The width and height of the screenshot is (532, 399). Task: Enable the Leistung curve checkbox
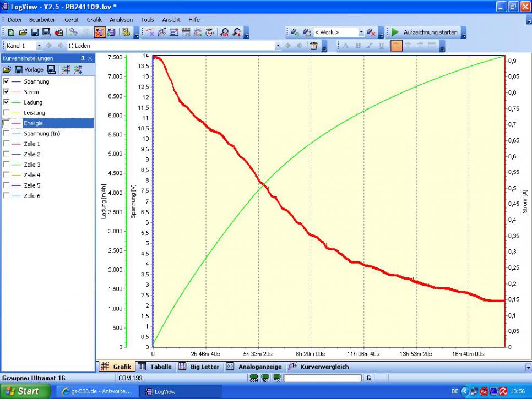tap(7, 113)
